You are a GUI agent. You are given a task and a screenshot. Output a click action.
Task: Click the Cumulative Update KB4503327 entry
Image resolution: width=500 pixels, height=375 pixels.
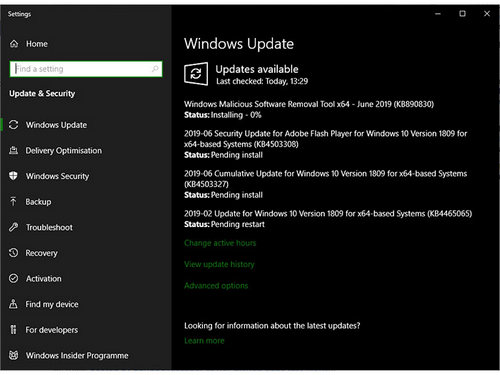click(x=325, y=179)
